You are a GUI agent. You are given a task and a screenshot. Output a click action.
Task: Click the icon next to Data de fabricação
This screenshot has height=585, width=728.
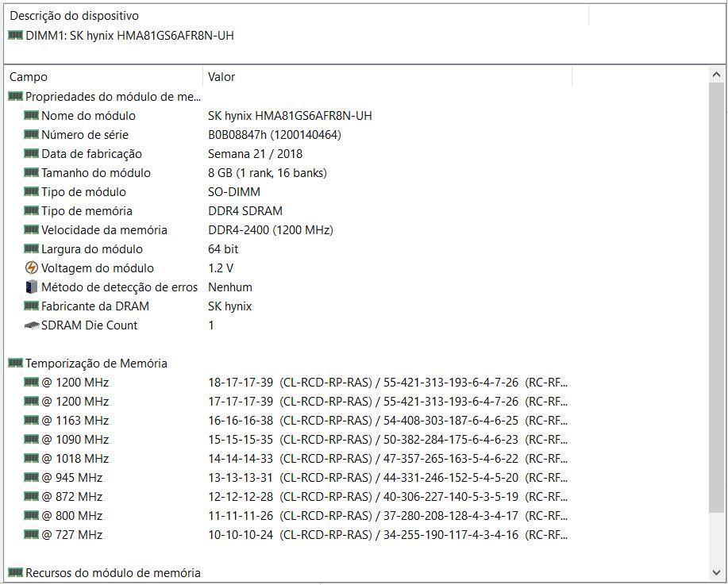[x=31, y=154]
